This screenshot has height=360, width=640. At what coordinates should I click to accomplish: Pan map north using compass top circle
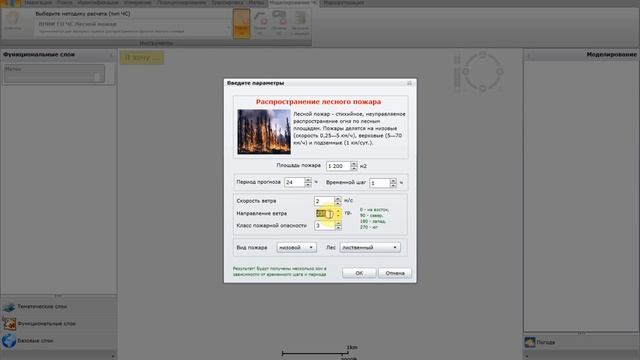(x=483, y=55)
